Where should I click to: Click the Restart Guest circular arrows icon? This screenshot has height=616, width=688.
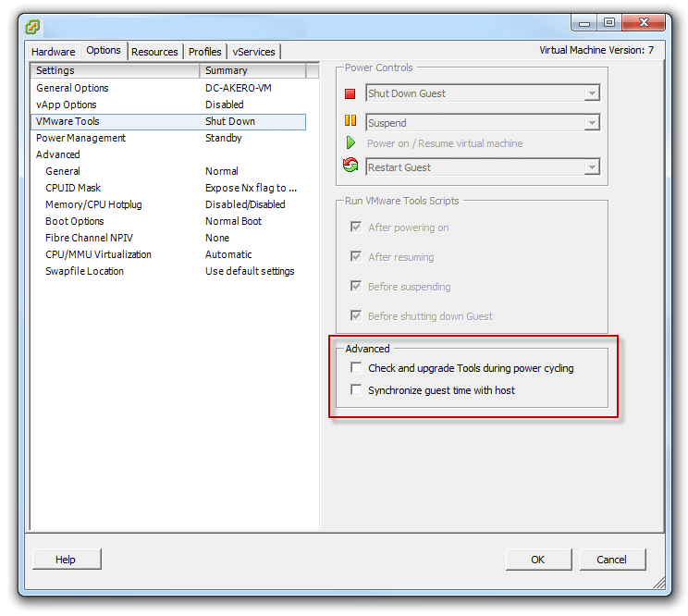pos(350,166)
